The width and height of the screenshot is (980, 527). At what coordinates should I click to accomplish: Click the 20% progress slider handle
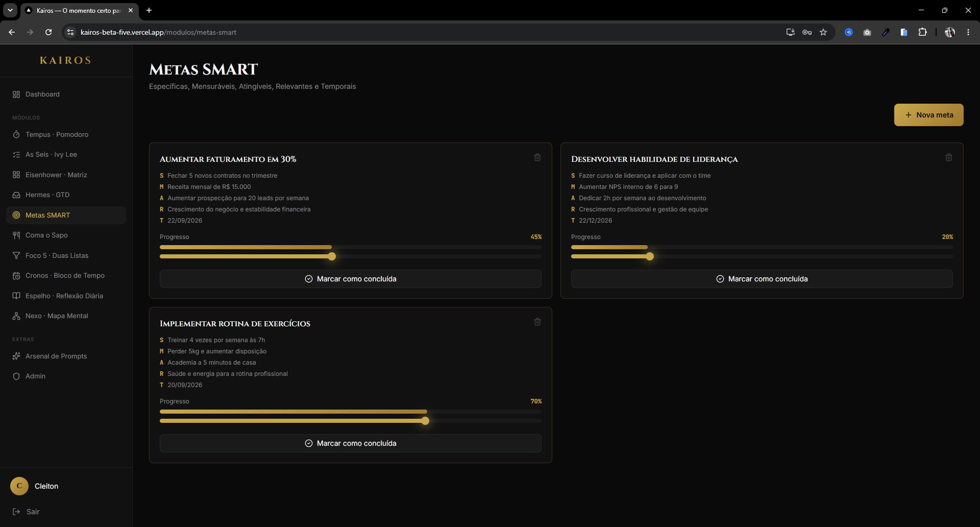pos(649,256)
